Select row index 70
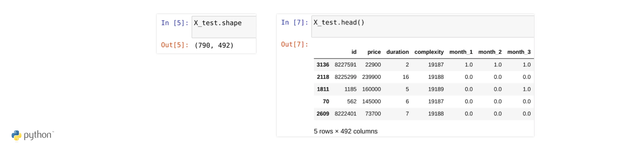This screenshot has width=644, height=151. [326, 102]
